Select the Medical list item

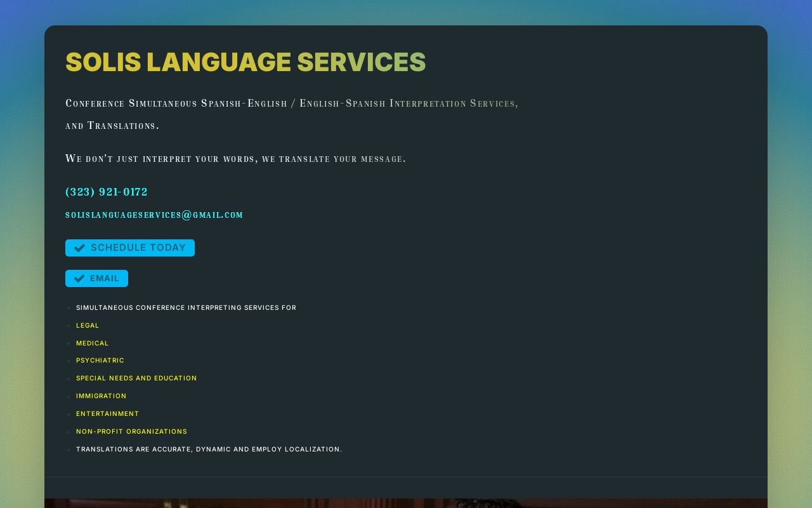pos(93,344)
